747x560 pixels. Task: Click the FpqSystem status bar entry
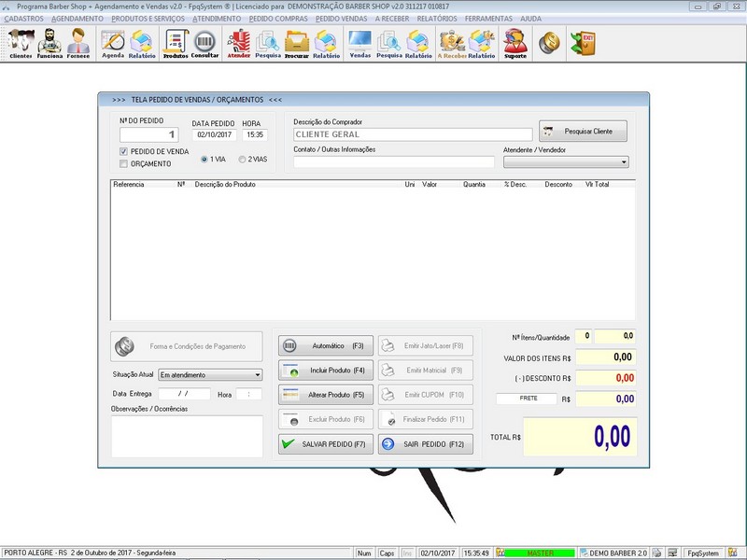703,553
